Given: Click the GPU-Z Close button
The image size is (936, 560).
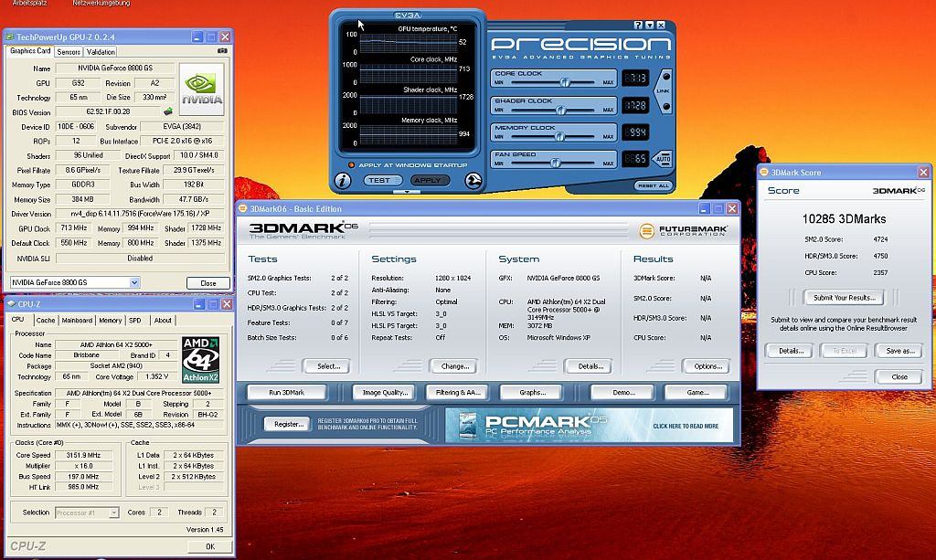Looking at the screenshot, I should tap(207, 283).
